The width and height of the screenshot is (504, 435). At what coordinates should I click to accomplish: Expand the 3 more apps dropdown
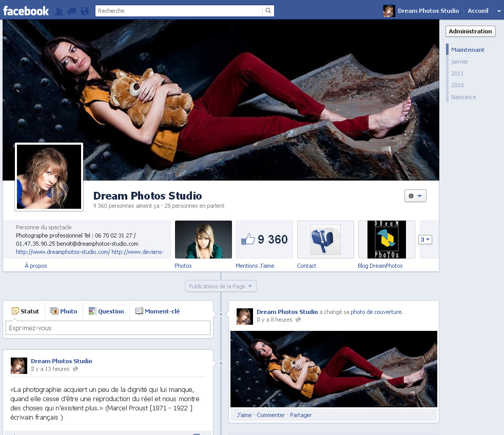425,240
